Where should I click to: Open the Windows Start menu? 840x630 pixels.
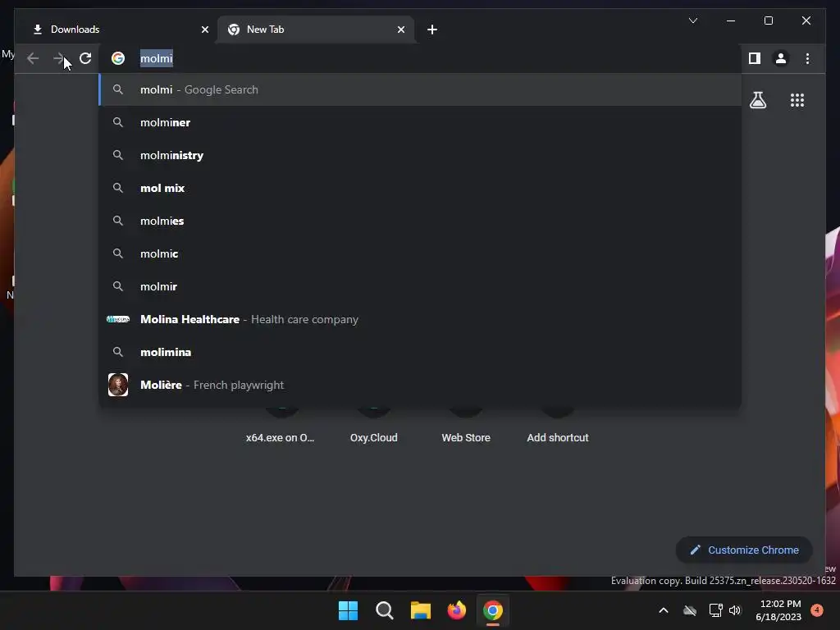pos(348,610)
